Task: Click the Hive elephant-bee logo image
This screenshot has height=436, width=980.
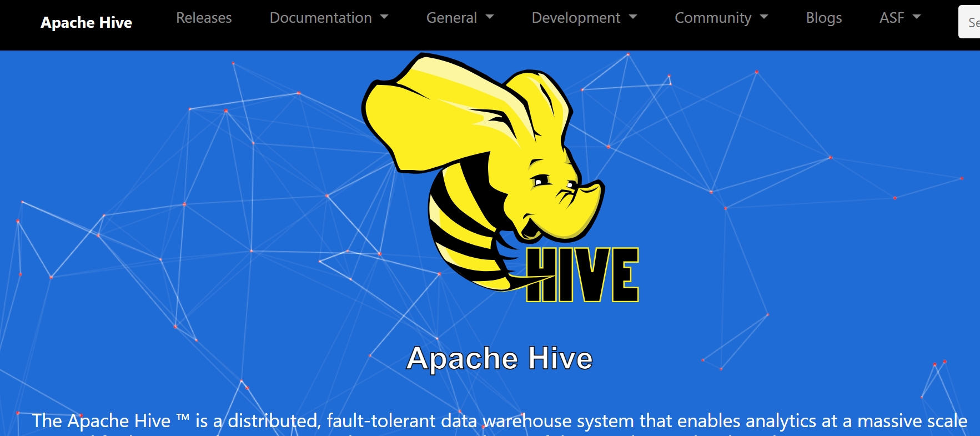Action: [x=500, y=178]
